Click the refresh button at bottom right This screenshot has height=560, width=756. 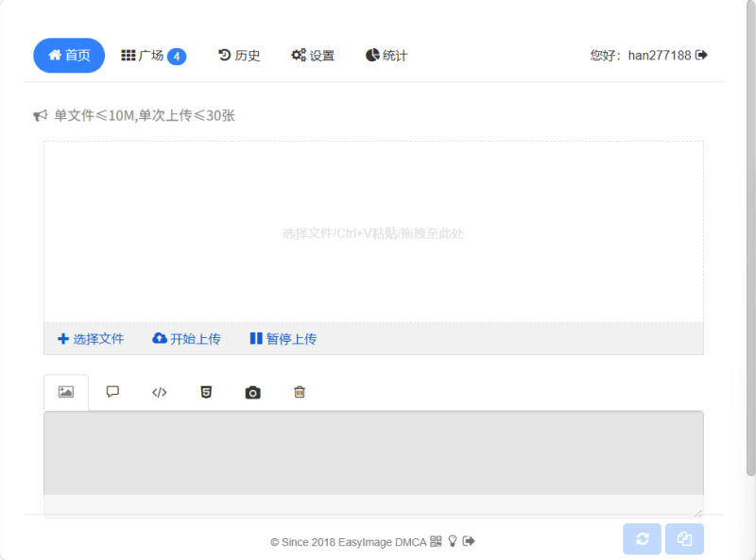pyautogui.click(x=643, y=538)
